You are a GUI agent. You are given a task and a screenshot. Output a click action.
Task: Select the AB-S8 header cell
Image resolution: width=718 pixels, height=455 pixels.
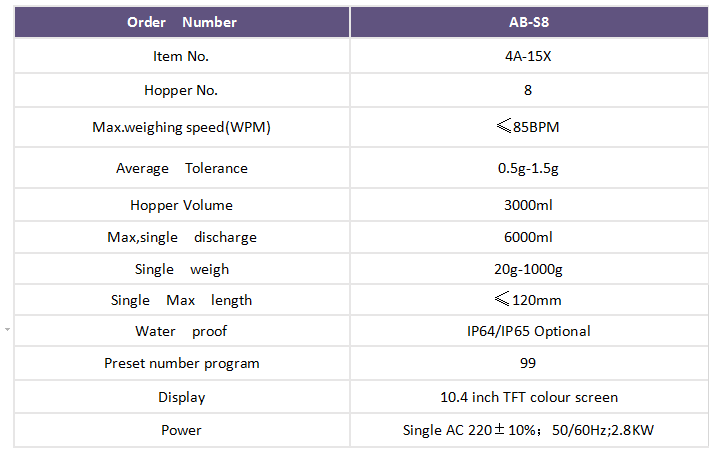[529, 22]
